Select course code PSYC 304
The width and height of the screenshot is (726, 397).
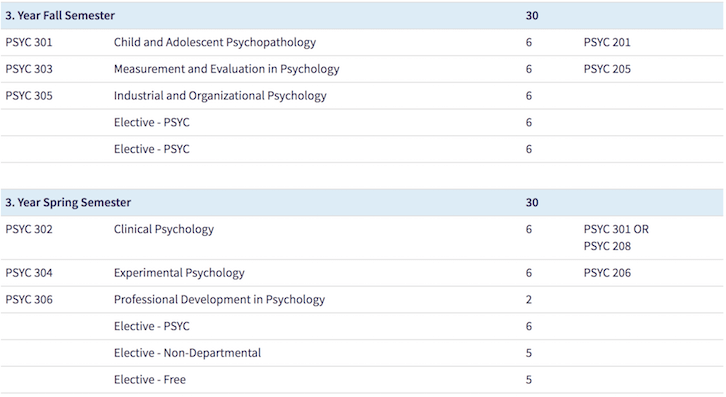[29, 273]
